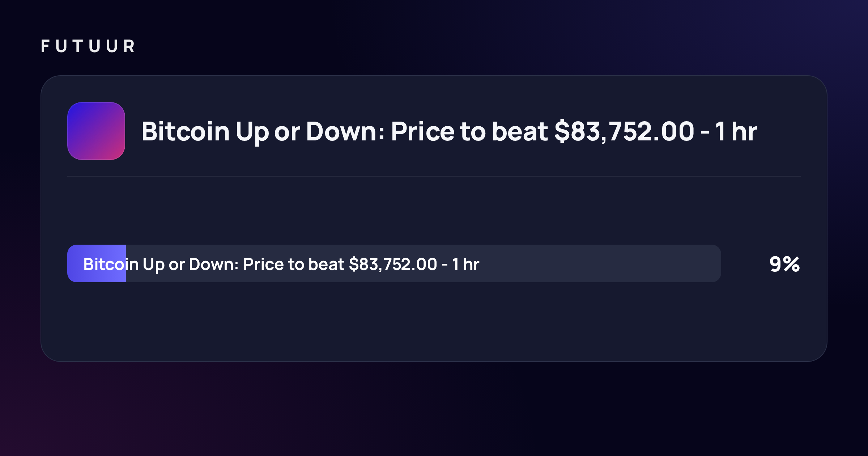
Task: Click "1 hr" in the heading
Action: [736, 131]
